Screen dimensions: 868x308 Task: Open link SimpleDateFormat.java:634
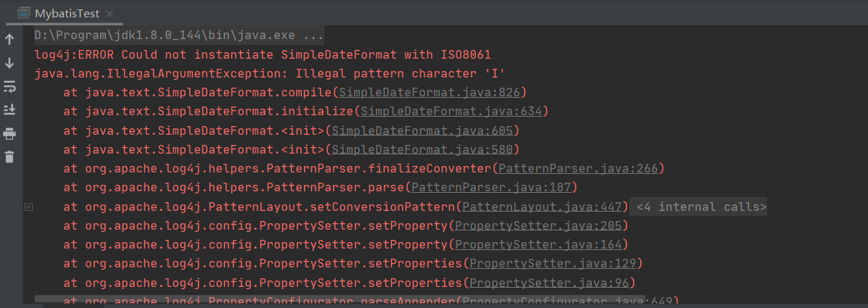pyautogui.click(x=451, y=112)
